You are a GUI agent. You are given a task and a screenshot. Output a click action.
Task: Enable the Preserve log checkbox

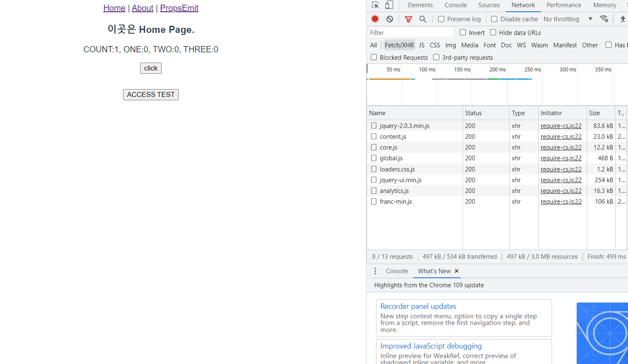441,19
